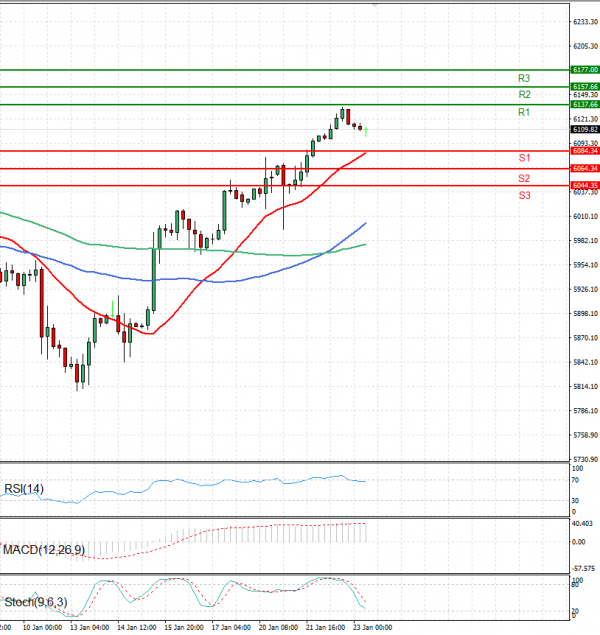600x635 pixels.
Task: Click the 5786.10 price axis value
Action: coord(585,411)
